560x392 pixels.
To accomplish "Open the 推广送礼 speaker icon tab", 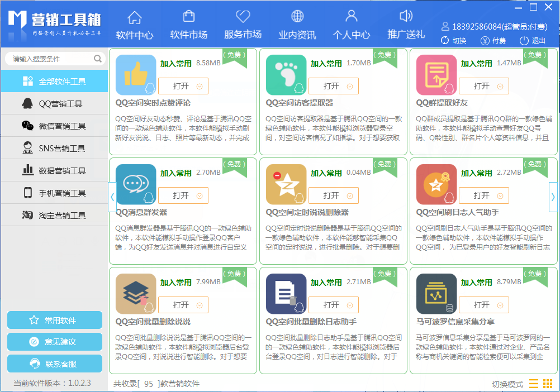I will point(406,25).
